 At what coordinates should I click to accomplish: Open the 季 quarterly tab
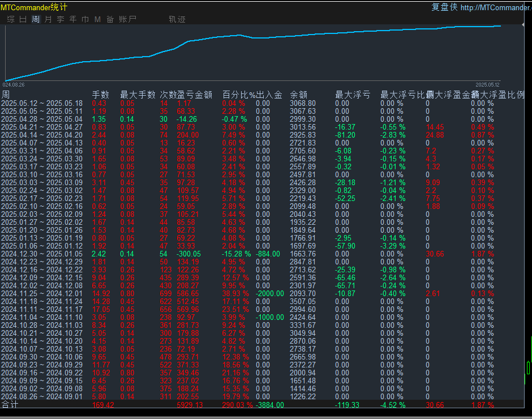61,19
